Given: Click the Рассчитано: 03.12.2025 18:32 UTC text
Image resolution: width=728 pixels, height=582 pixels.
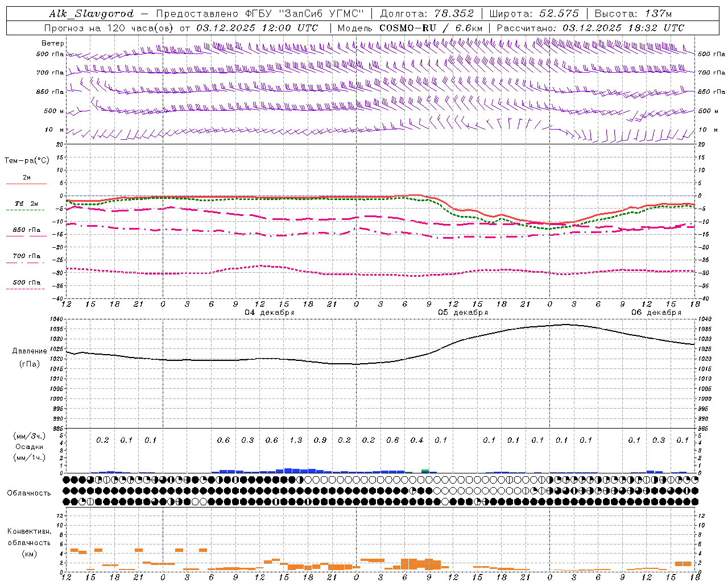Looking at the screenshot, I should tap(590, 28).
